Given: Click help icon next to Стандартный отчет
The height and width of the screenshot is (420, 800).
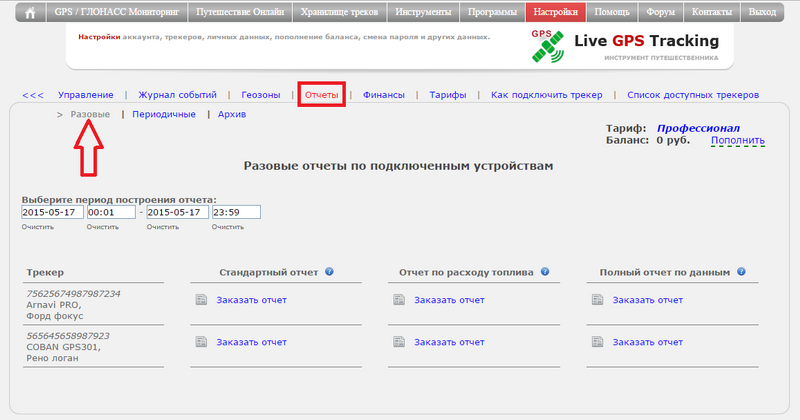Looking at the screenshot, I should click(x=329, y=272).
